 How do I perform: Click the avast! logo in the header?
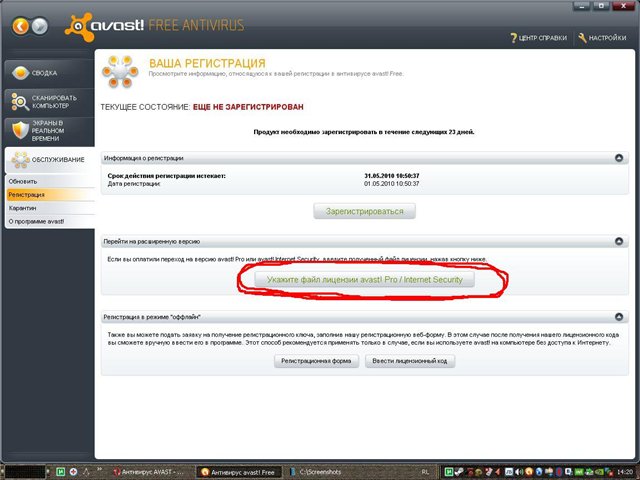coord(104,27)
